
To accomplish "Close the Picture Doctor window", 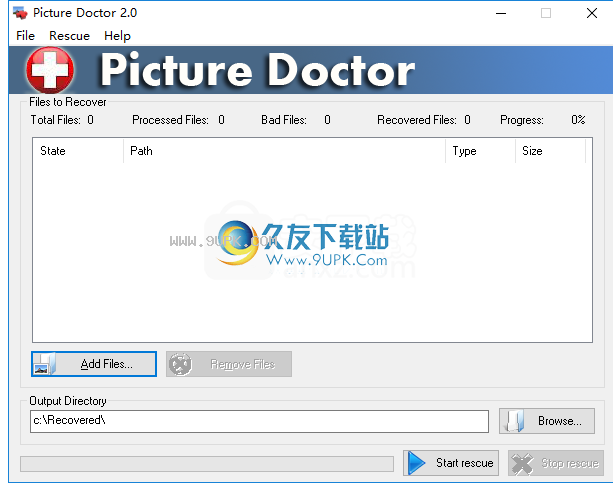I will click(x=592, y=13).
